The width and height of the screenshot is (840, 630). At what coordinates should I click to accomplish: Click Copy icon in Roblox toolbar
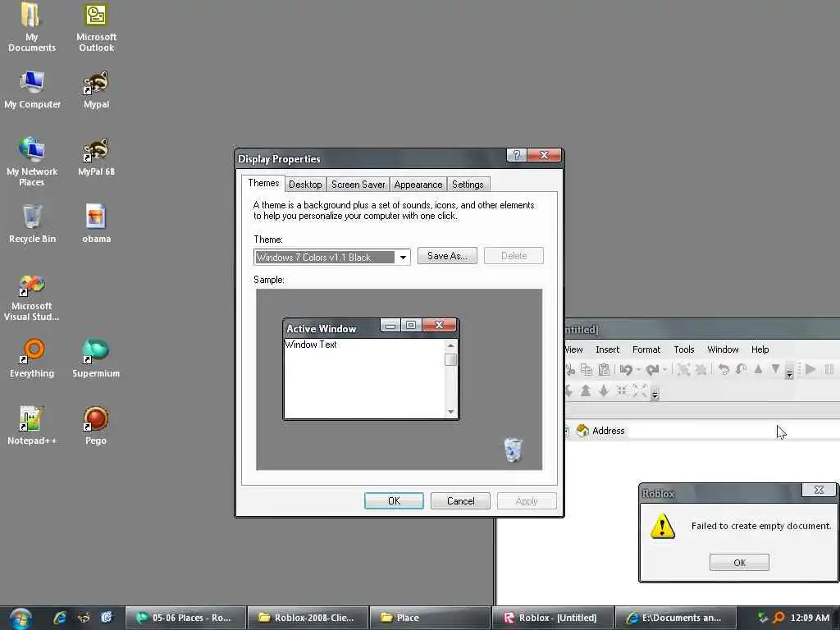click(x=587, y=370)
